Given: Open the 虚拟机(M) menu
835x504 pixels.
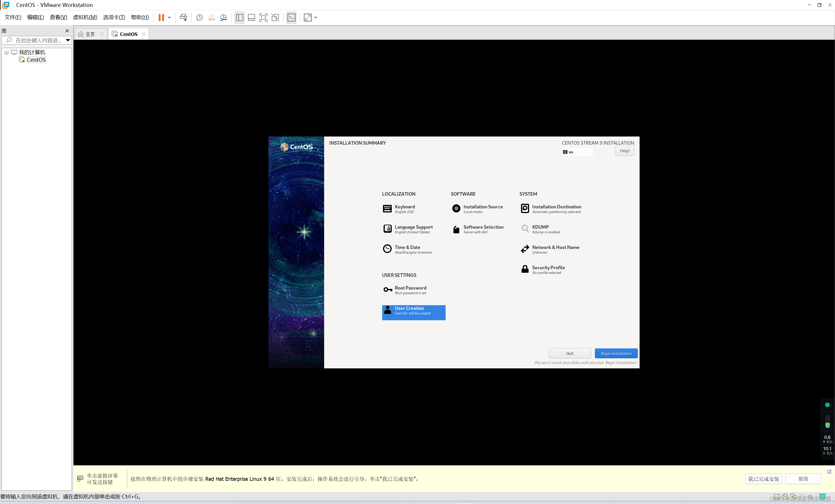Looking at the screenshot, I should pyautogui.click(x=85, y=17).
